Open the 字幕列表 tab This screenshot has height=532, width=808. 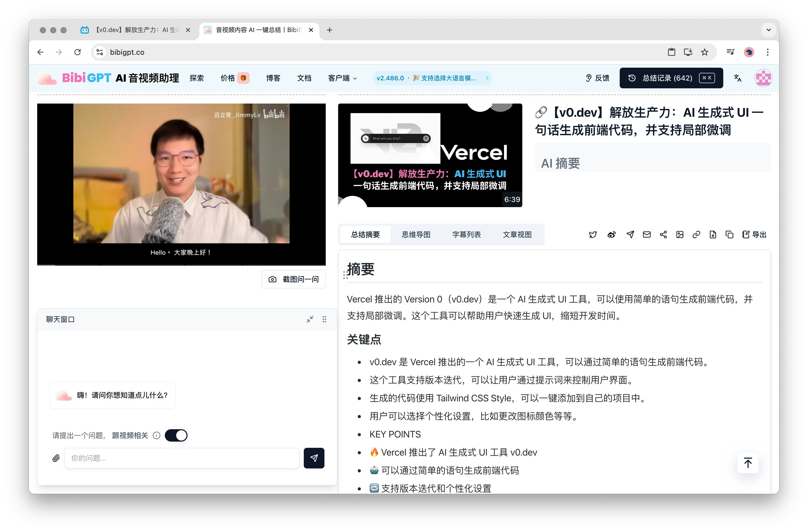467,234
